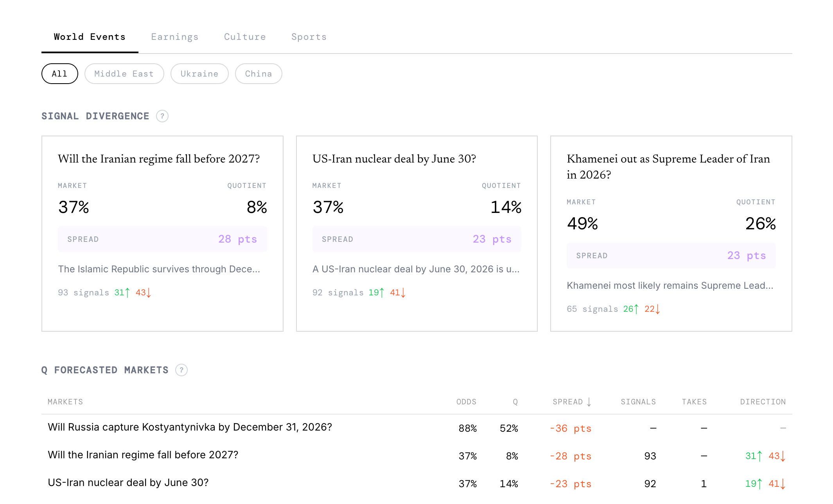833x504 pixels.
Task: Click the Signal Divergence help question mark icon
Action: 162,116
